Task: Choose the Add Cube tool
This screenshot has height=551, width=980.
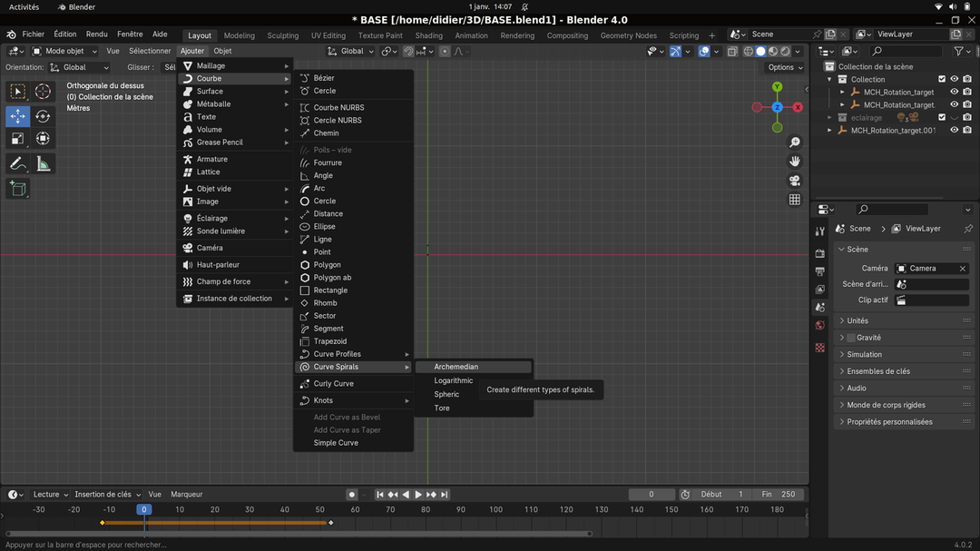Action: point(17,189)
